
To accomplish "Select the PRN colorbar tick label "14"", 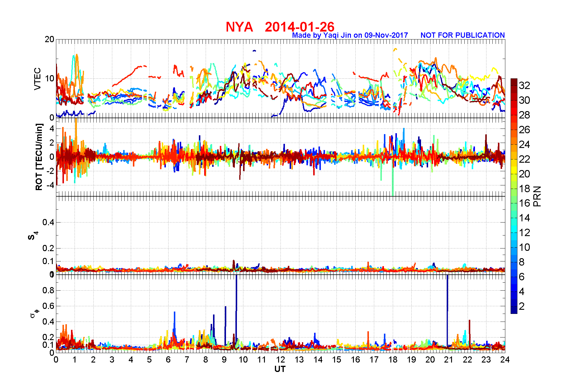I will pyautogui.click(x=524, y=218).
